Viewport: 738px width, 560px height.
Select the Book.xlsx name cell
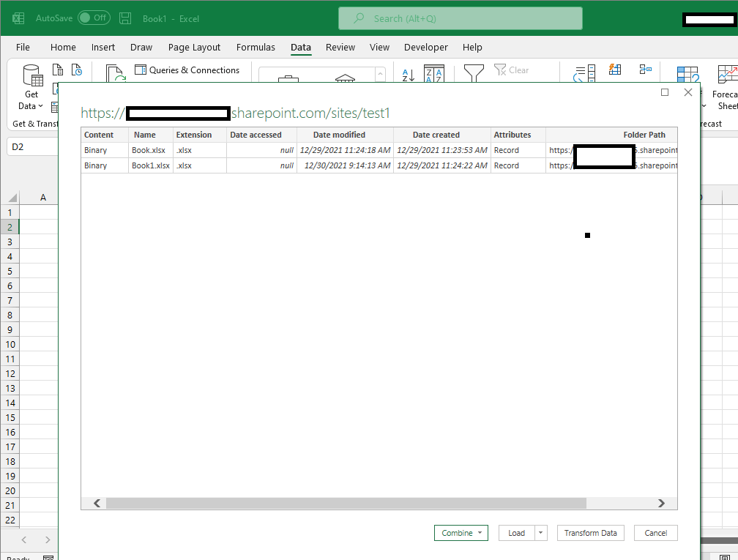tap(151, 150)
